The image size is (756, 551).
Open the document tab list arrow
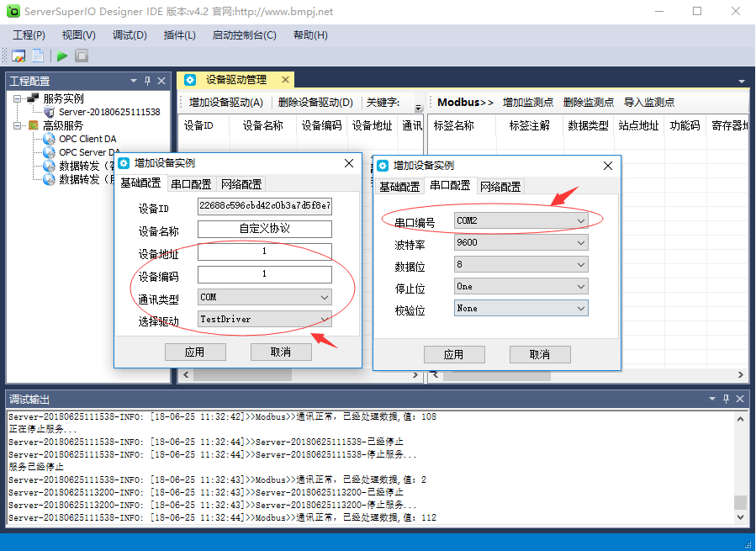tap(742, 82)
